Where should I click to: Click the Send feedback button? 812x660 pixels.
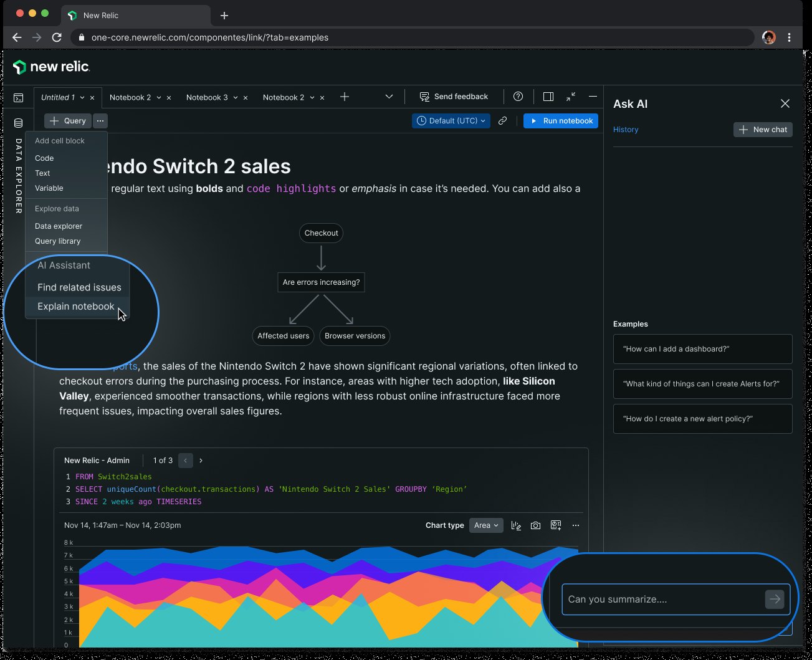454,97
